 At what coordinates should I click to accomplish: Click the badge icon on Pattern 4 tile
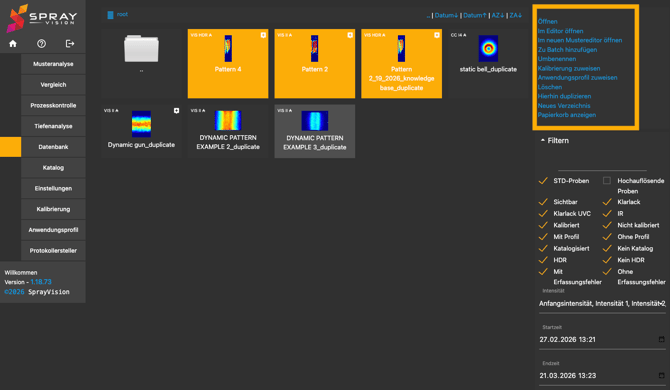tap(263, 35)
